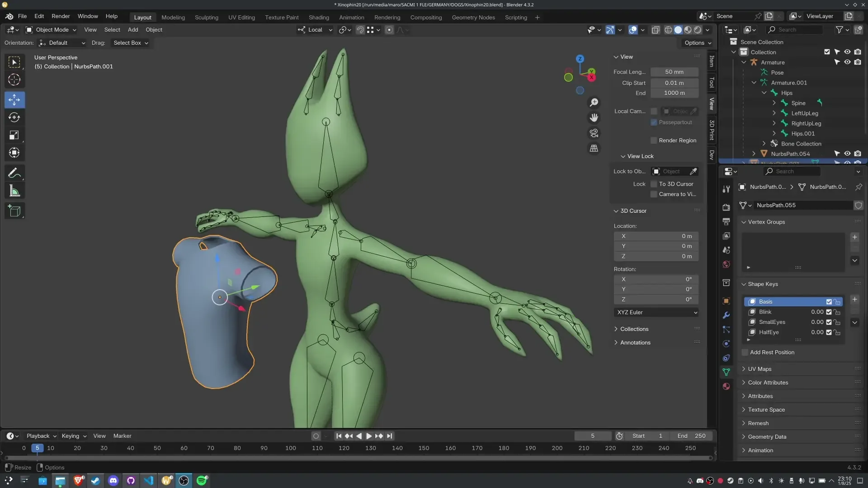This screenshot has height=488, width=868.
Task: Hide the Armature in the viewport
Action: (x=847, y=62)
